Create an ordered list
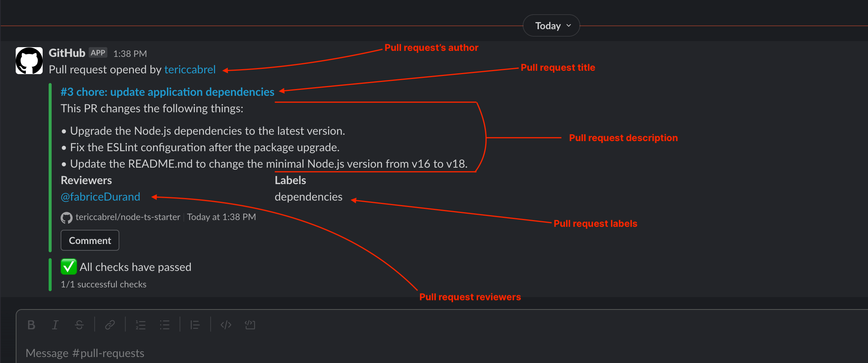868x363 pixels. (141, 325)
